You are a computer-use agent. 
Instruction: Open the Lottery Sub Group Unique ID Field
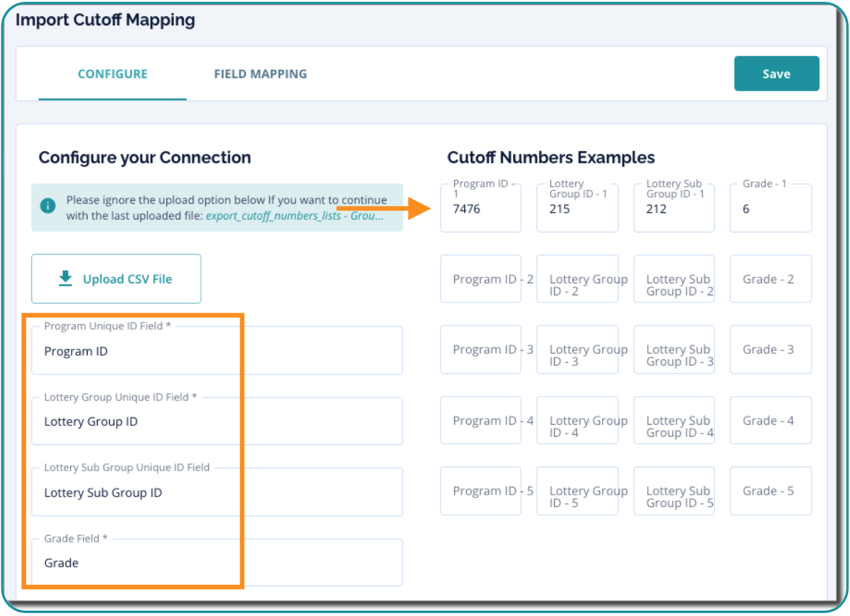pos(217,492)
